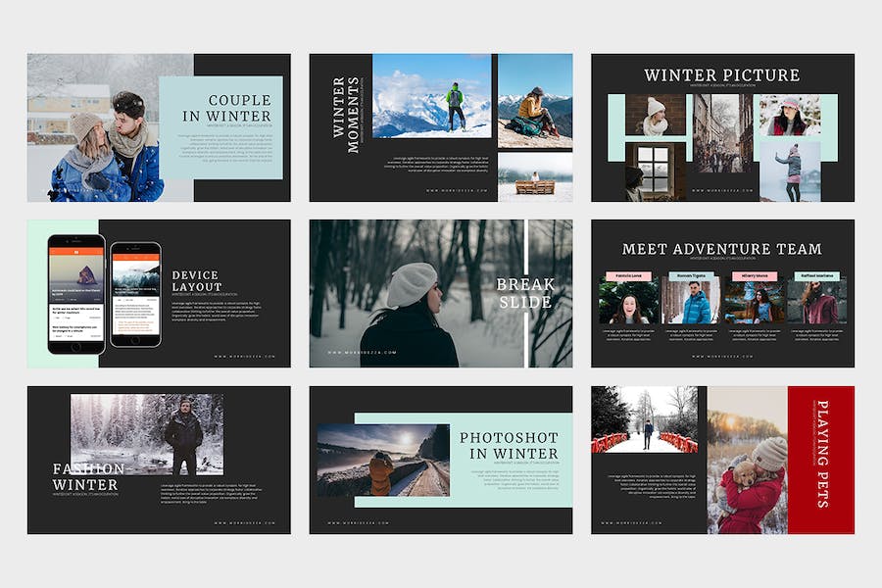Viewport: 882px width, 588px height.
Task: Click the woman hugging puppy photo
Action: click(748, 461)
